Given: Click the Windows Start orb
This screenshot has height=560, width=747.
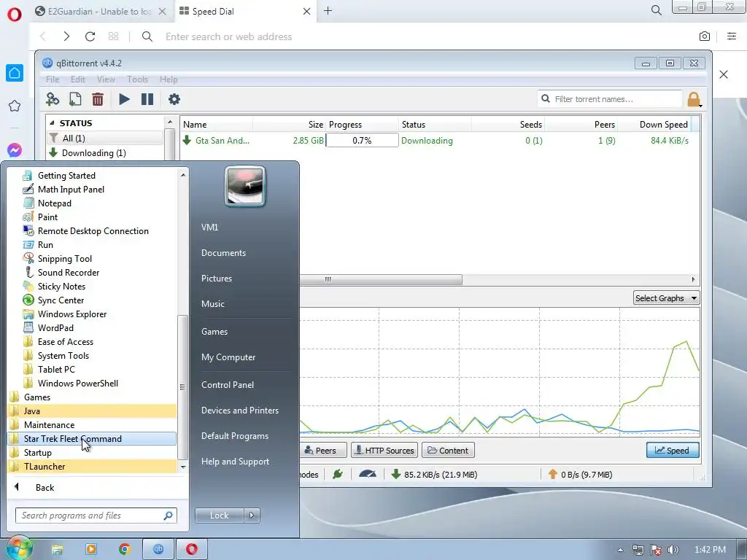Looking at the screenshot, I should (x=18, y=548).
